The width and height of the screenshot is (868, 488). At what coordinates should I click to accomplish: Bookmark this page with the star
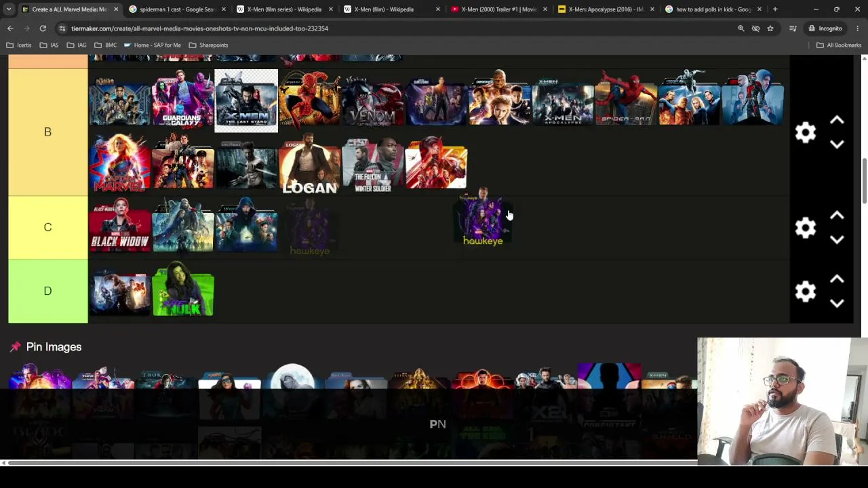click(770, 28)
